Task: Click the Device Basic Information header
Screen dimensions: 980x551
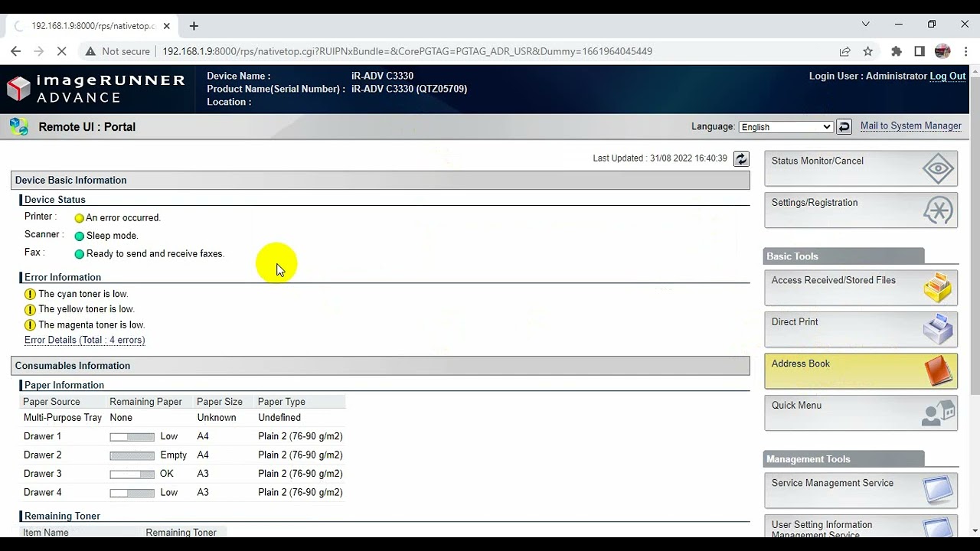Action: pos(381,181)
